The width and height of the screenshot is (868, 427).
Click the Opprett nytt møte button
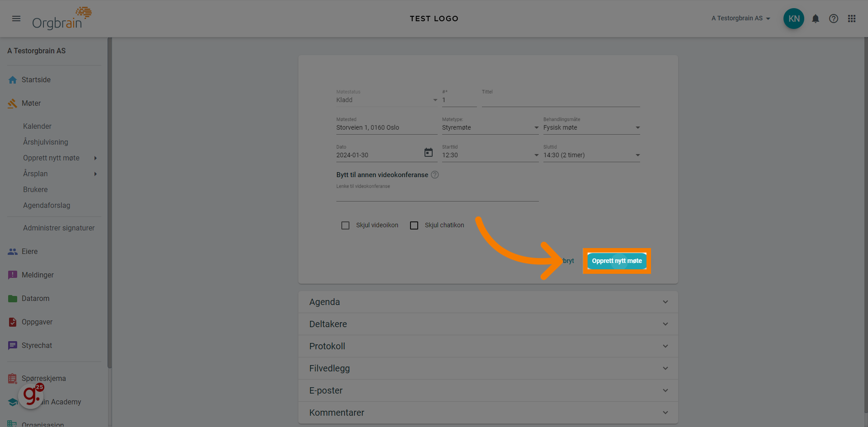pos(617,261)
